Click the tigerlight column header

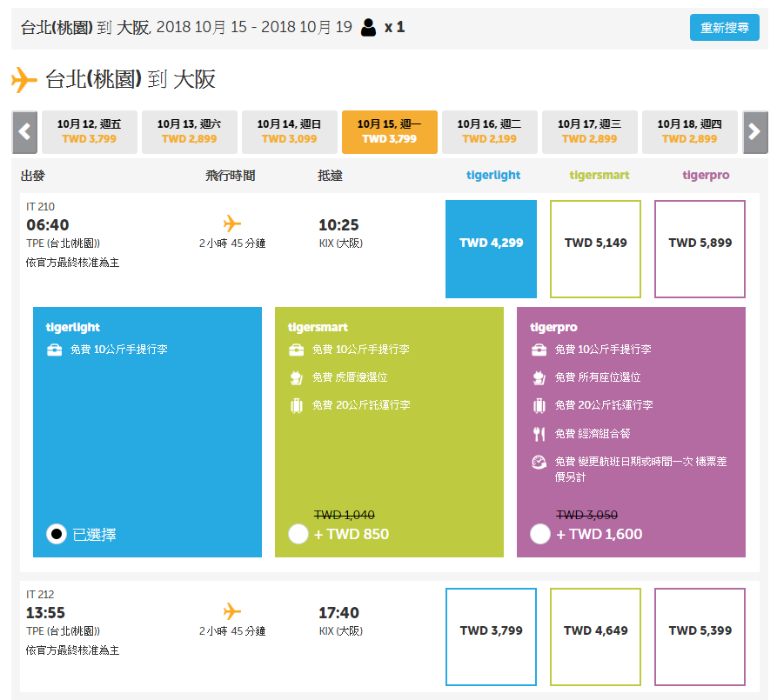pos(493,176)
